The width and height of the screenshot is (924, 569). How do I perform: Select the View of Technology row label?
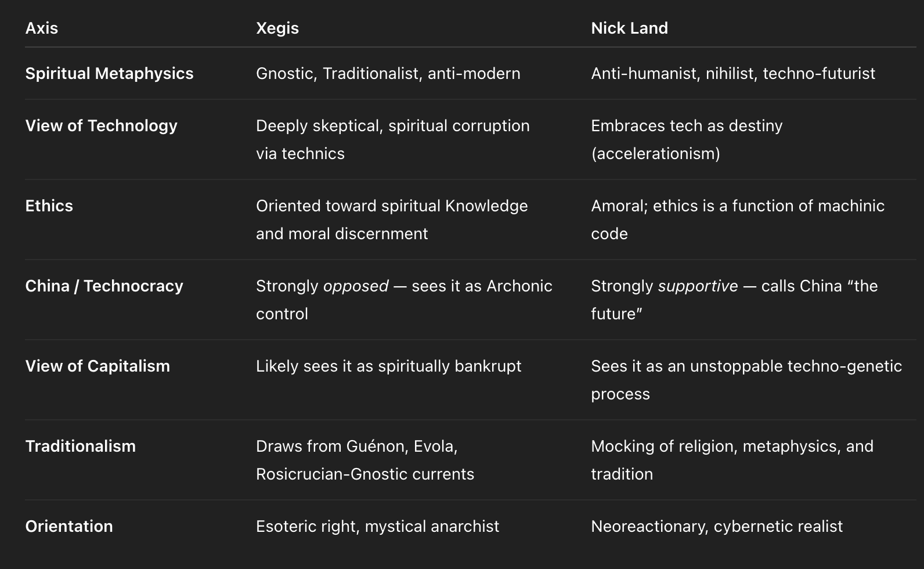coord(101,125)
